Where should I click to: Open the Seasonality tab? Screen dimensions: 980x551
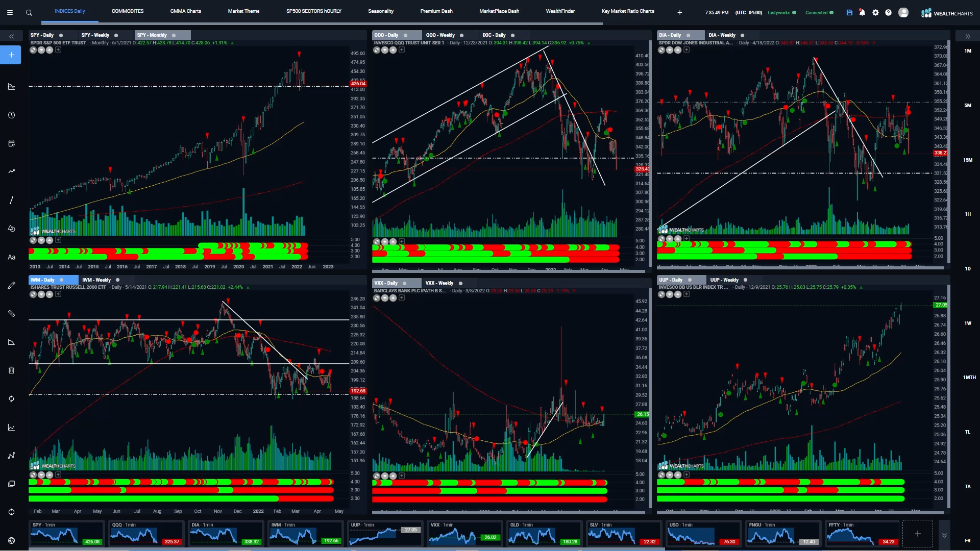pos(381,11)
